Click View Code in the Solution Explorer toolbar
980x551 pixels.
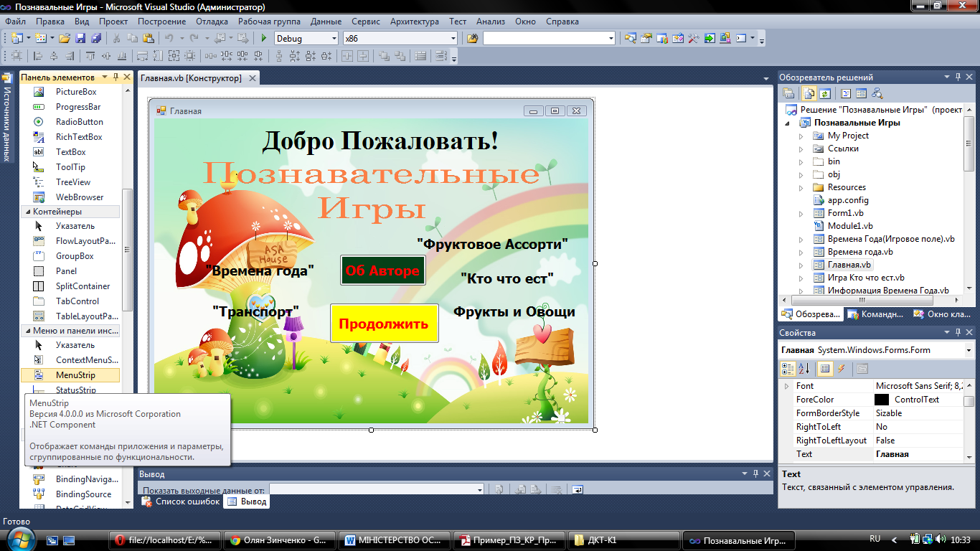[x=845, y=93]
